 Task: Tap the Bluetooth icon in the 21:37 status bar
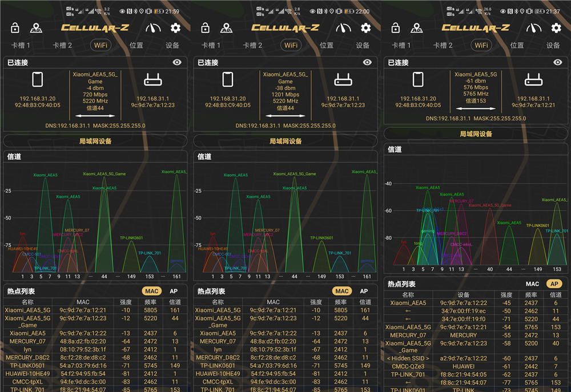tap(516, 11)
